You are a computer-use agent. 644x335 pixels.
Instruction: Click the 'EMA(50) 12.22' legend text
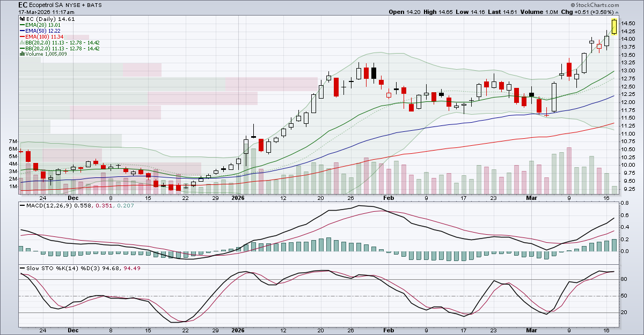tap(42, 31)
